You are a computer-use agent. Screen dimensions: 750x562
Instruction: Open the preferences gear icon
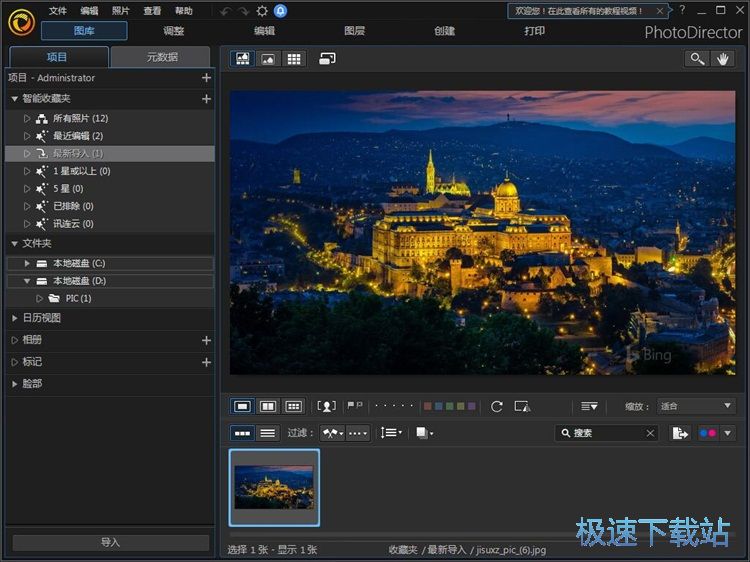tap(262, 11)
